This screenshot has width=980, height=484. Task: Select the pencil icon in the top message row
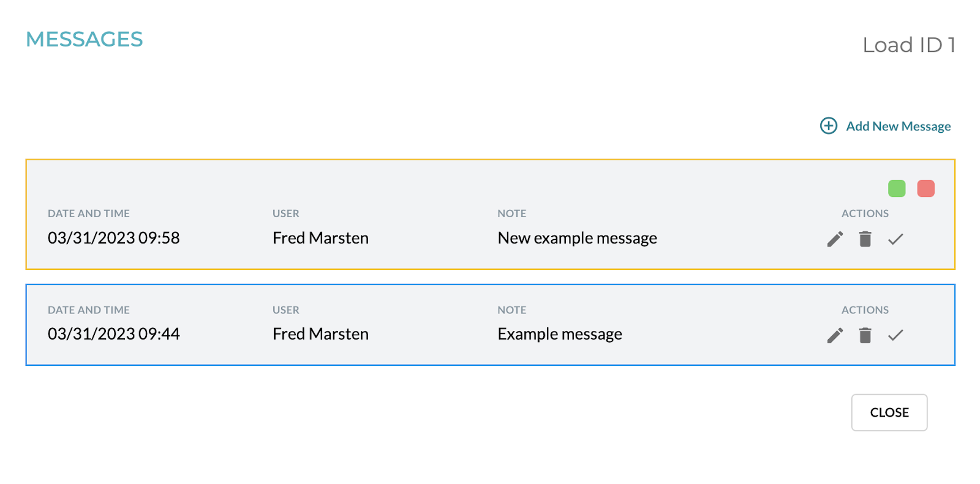pos(834,239)
